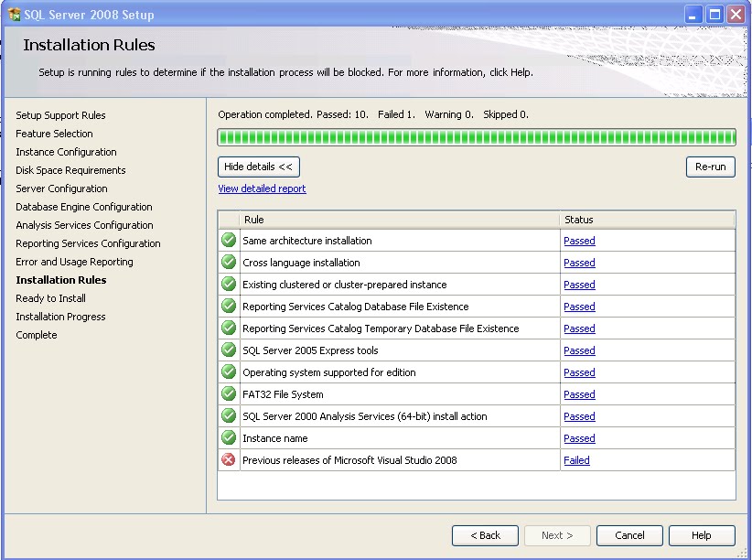Click the SQL Server Setup title bar icon

[x=15, y=15]
